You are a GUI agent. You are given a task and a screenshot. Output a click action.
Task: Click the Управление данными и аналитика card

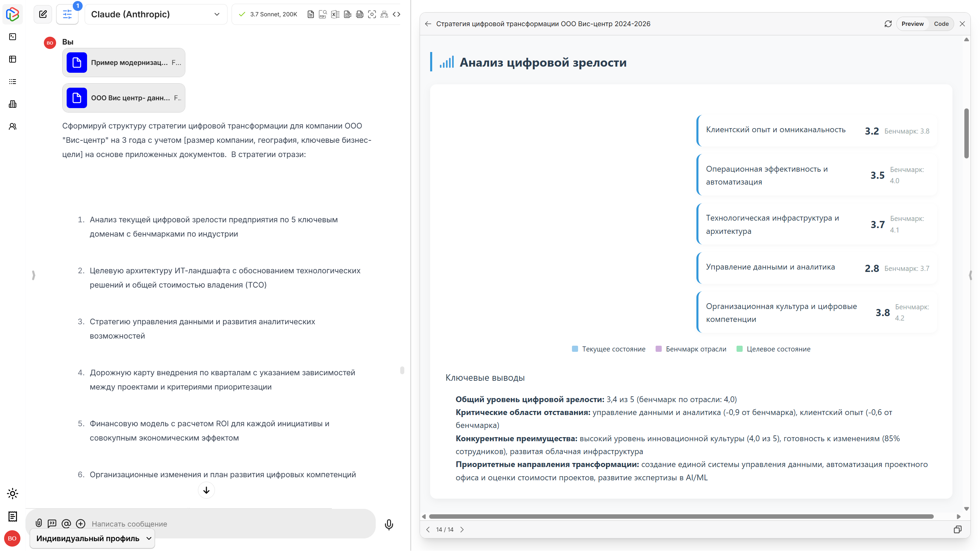click(x=816, y=268)
